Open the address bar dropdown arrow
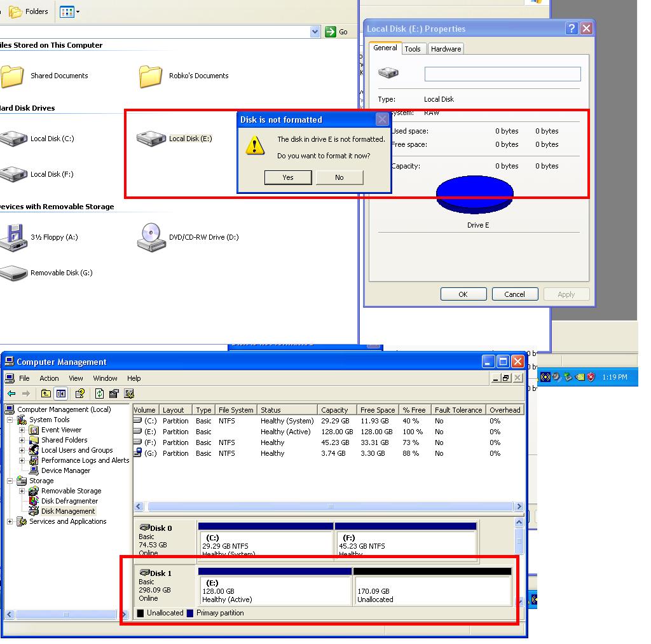 tap(315, 32)
